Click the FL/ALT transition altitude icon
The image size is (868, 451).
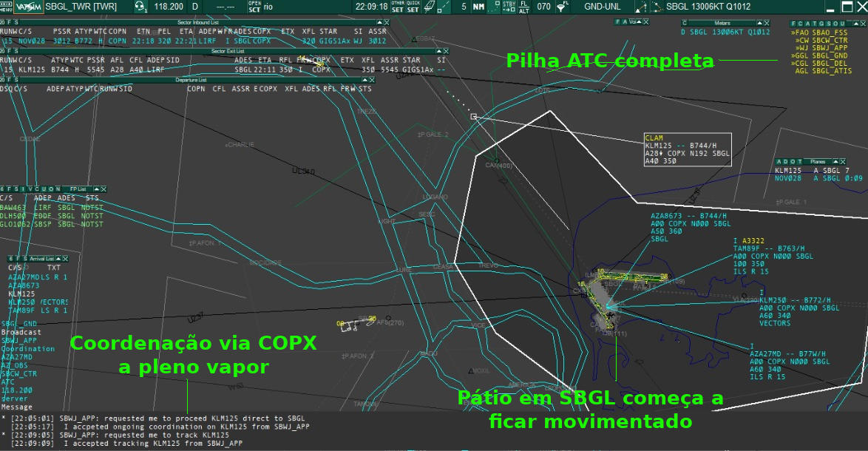coord(524,7)
